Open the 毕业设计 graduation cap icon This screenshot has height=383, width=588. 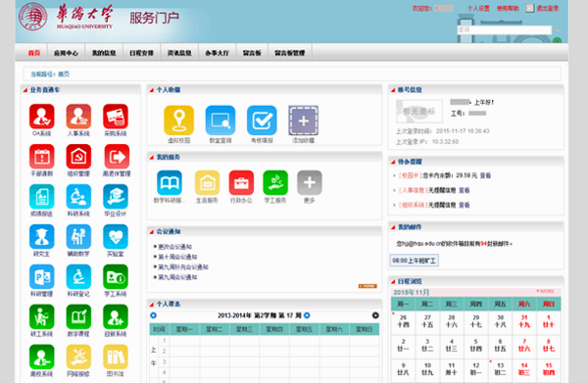click(x=116, y=197)
